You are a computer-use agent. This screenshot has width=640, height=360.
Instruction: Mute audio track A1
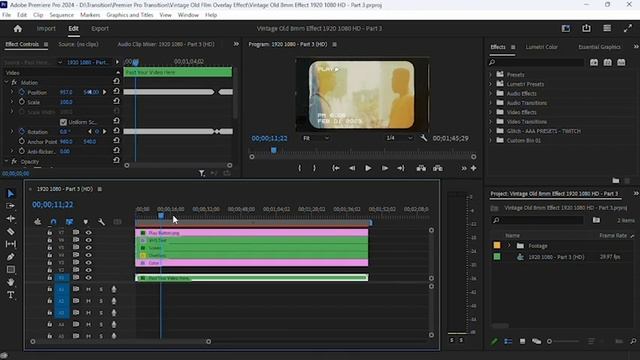point(88,289)
